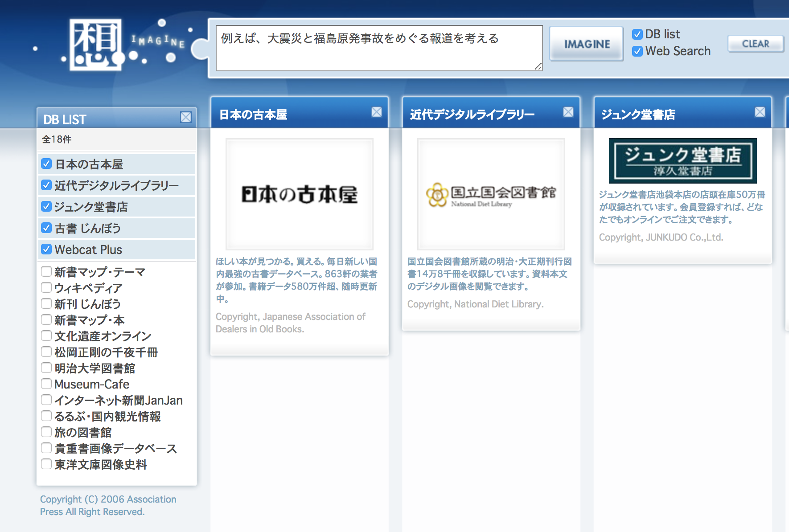This screenshot has width=789, height=532.
Task: Click the CLEAR button
Action: [x=756, y=44]
